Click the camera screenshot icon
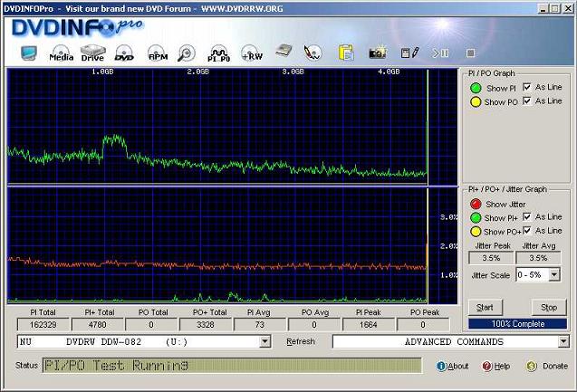Image resolution: width=577 pixels, height=392 pixels. pyautogui.click(x=377, y=53)
